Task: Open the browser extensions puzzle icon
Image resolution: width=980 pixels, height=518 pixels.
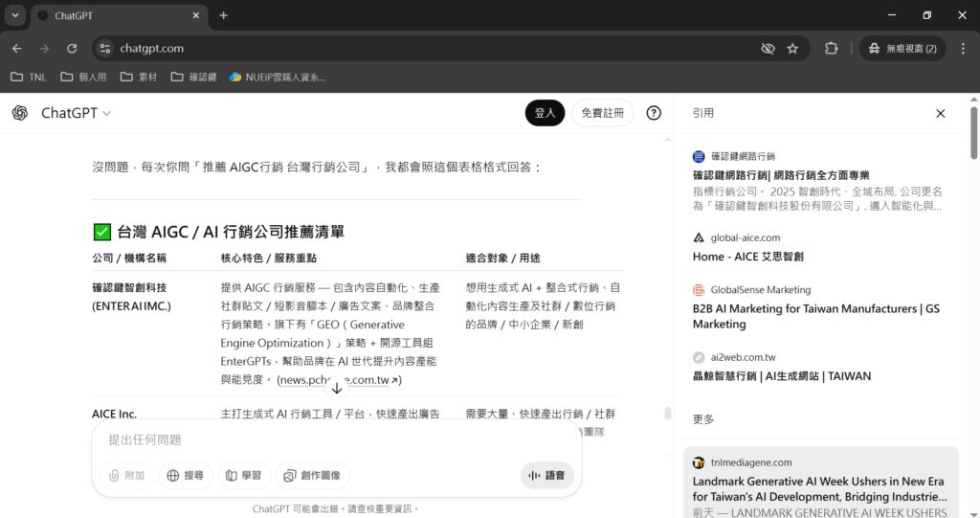Action: pos(832,48)
